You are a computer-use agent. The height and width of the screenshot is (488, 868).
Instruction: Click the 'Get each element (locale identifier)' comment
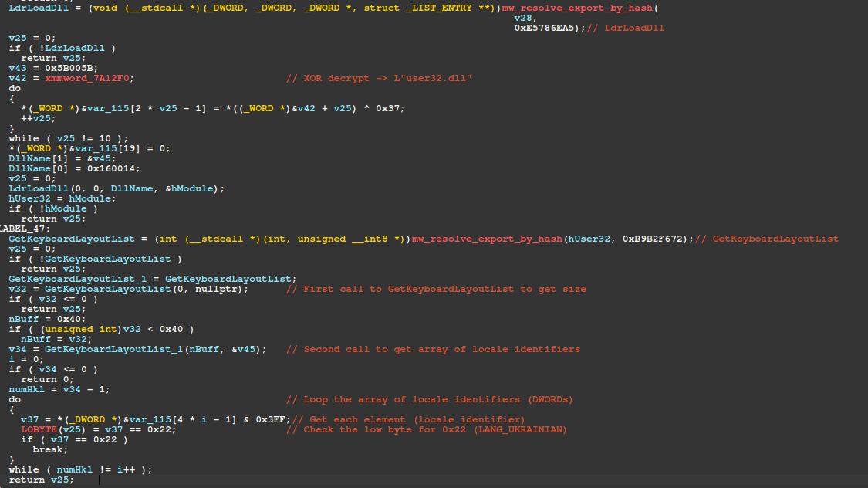coord(408,419)
